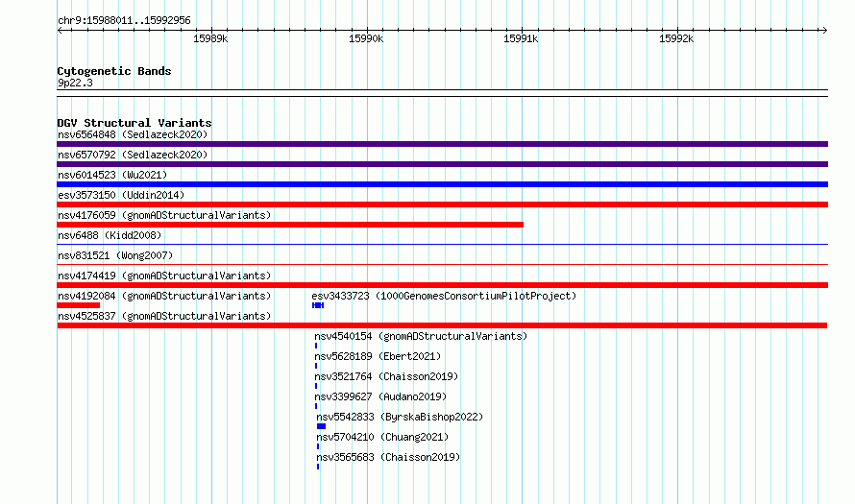Select the red bar under esv3573150
855x504 pixels.
click(442, 204)
